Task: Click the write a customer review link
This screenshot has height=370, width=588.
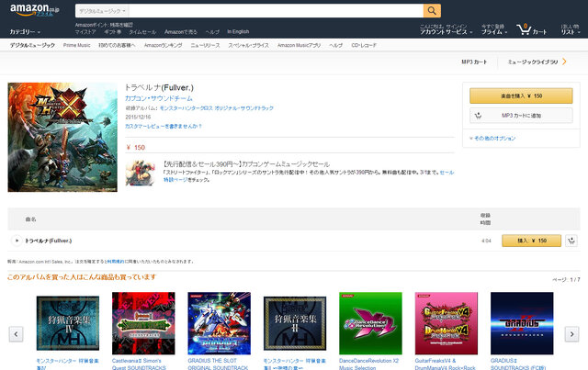Action: click(164, 127)
